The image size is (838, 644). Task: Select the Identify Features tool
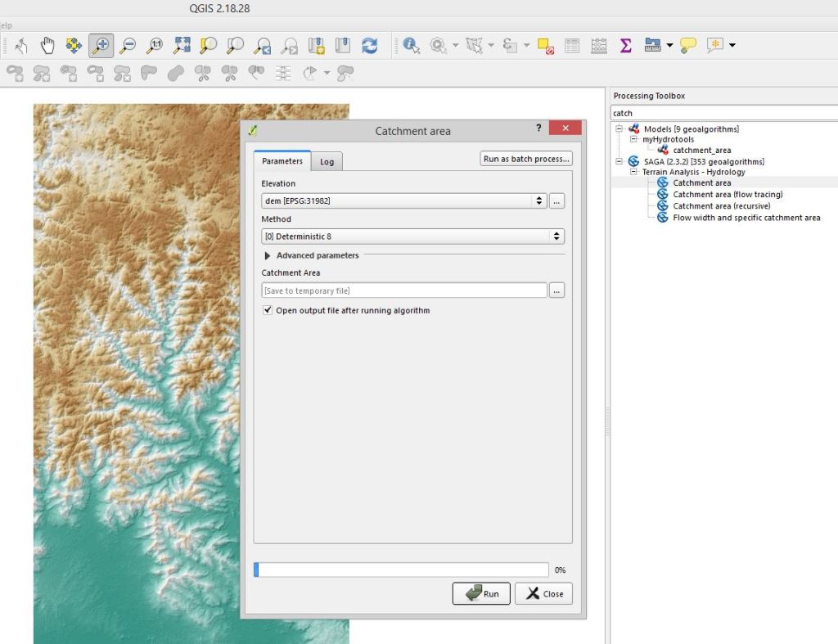[x=411, y=46]
